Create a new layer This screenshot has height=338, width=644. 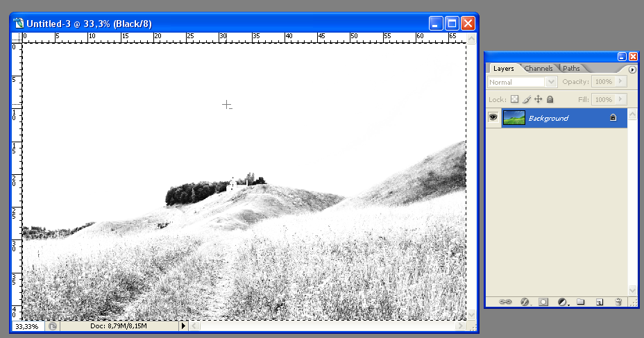600,302
